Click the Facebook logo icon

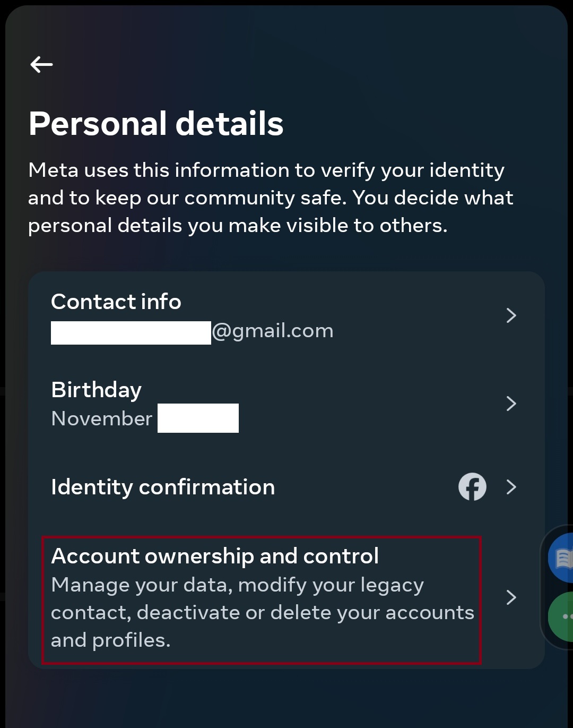click(472, 486)
